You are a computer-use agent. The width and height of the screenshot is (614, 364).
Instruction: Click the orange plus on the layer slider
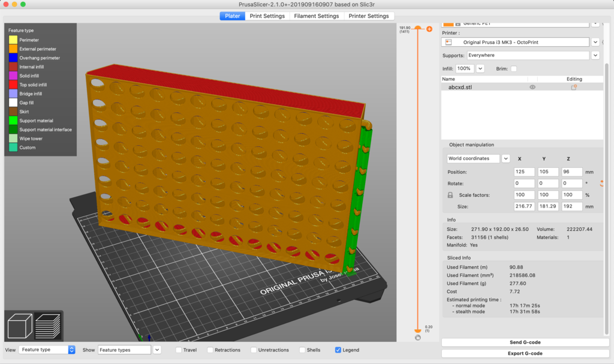pos(429,28)
